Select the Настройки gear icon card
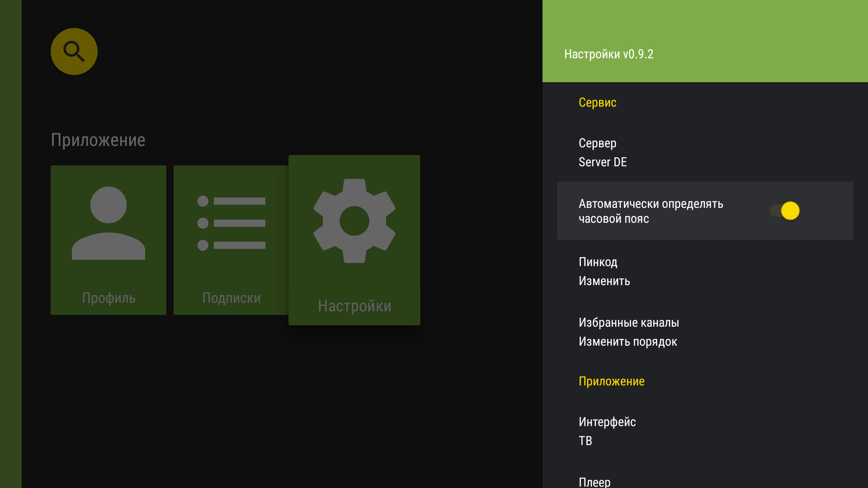The image size is (868, 488). click(354, 240)
